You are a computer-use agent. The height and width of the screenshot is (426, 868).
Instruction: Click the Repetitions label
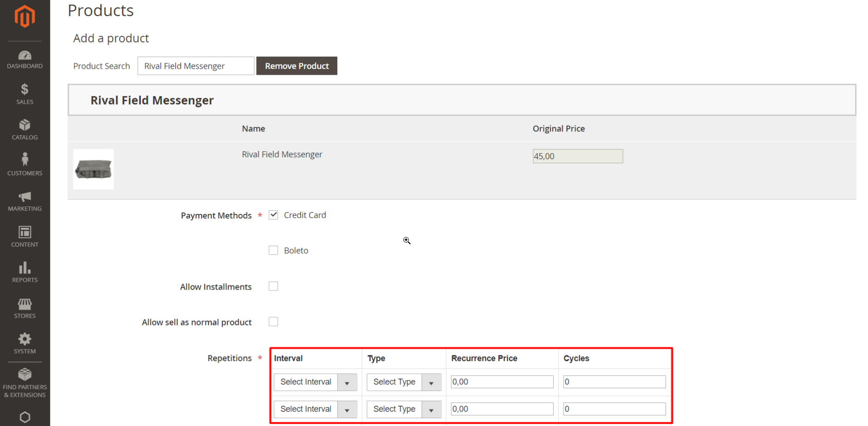tap(229, 358)
